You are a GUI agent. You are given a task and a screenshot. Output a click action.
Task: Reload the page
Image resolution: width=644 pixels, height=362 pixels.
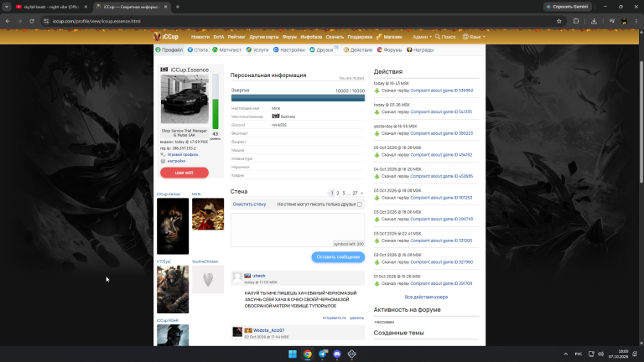coord(32,21)
